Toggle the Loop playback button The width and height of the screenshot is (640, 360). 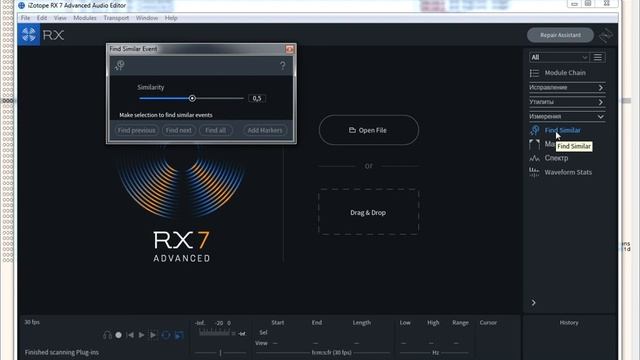(x=166, y=335)
